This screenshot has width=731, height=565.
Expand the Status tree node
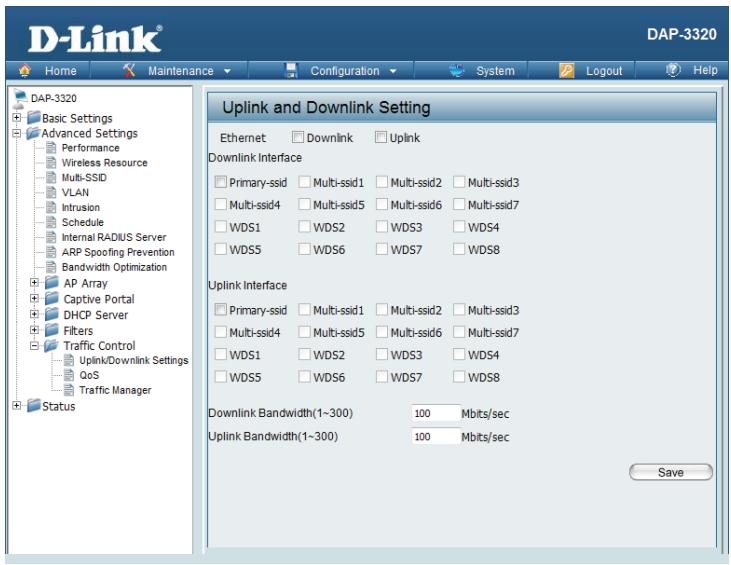[17, 405]
